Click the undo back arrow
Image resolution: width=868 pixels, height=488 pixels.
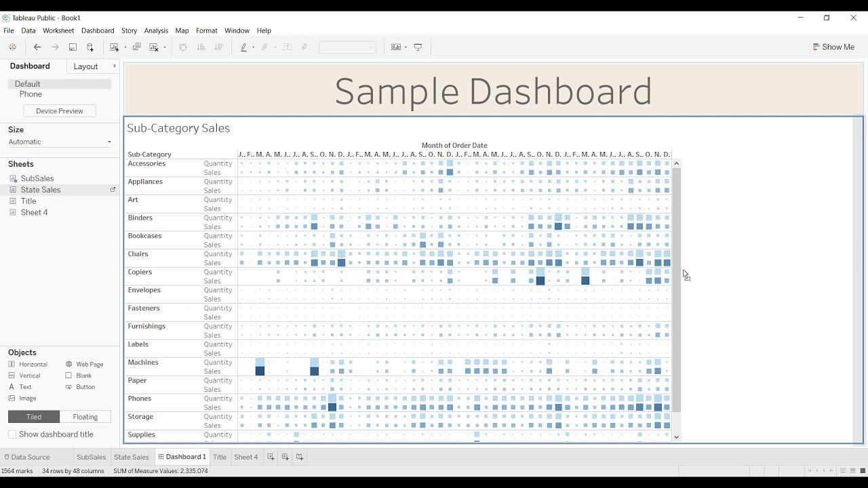(37, 47)
